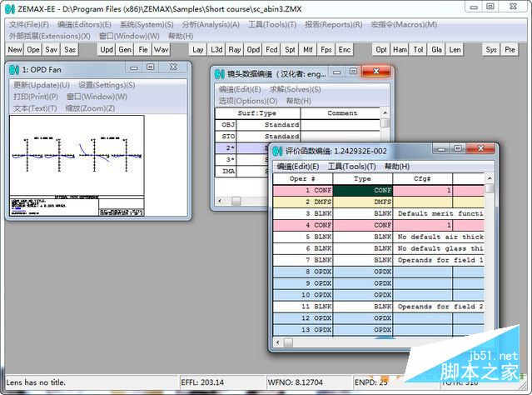The height and width of the screenshot is (395, 532).
Task: Click the Cfg# column header
Action: (422, 178)
